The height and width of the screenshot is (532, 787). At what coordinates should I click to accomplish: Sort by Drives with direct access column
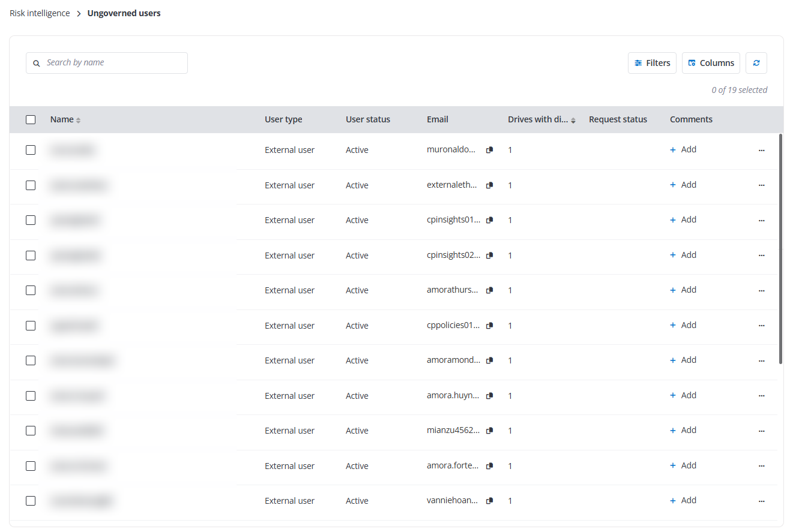[x=573, y=120]
